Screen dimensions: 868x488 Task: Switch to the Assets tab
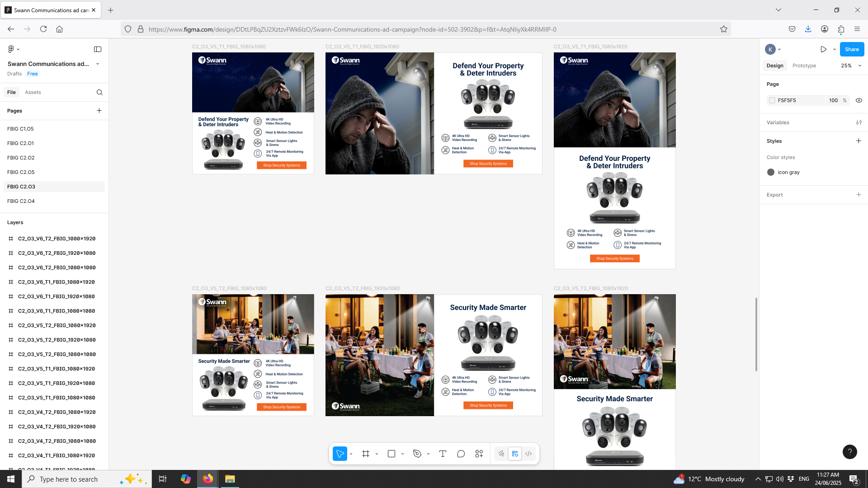(x=33, y=92)
